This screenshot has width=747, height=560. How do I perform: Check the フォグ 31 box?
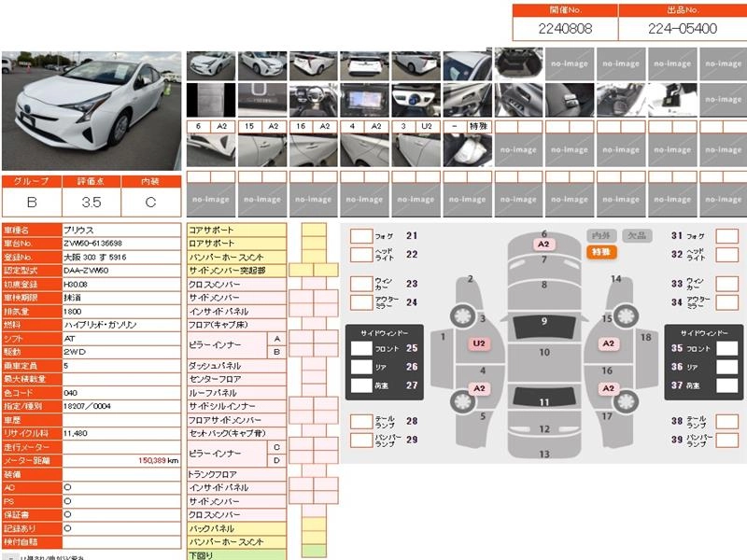tap(727, 236)
